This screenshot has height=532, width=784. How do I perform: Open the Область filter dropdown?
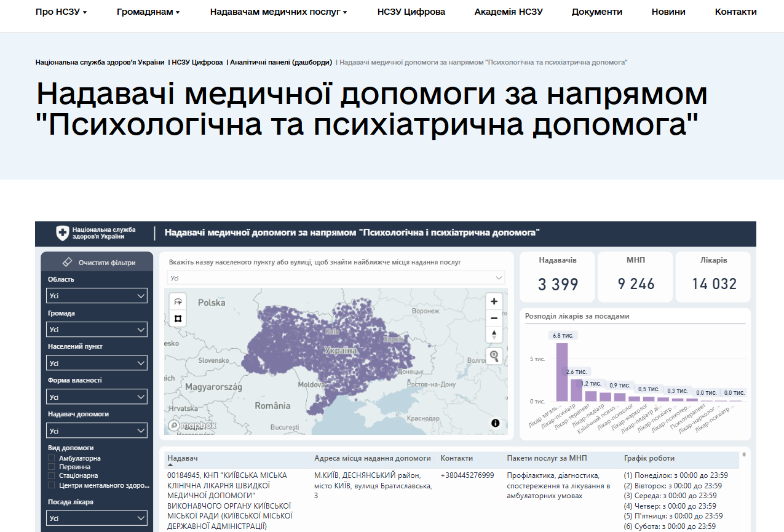(98, 296)
